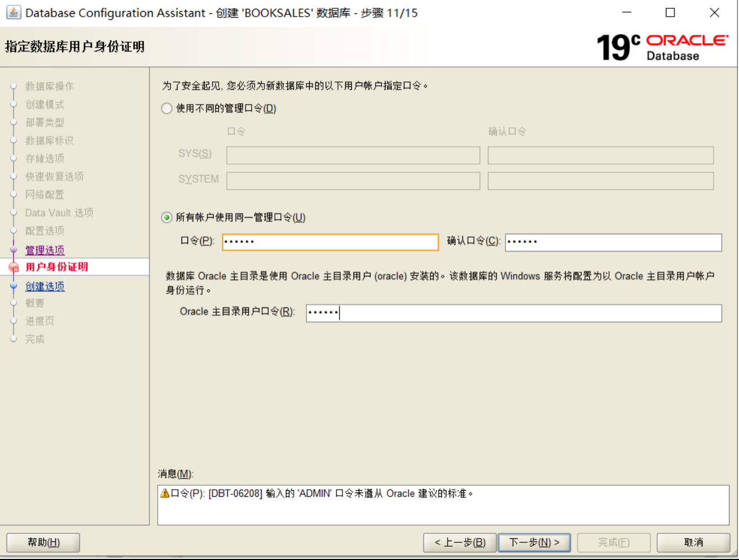Maximize the Database Configuration Assistant window
This screenshot has width=739, height=560.
pos(670,12)
